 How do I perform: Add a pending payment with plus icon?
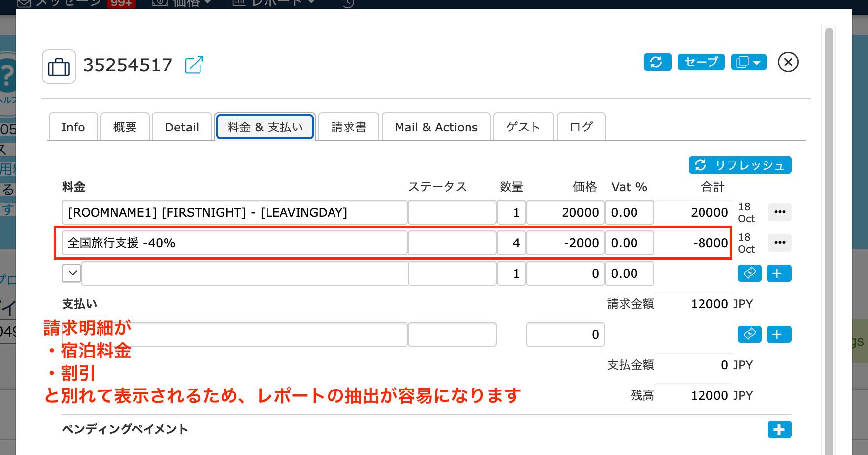(x=779, y=429)
